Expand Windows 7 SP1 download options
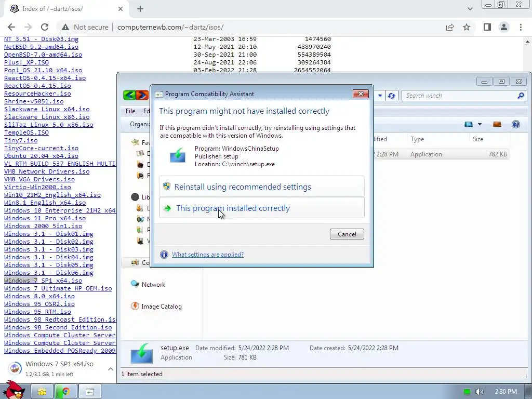Image resolution: width=532 pixels, height=399 pixels. [111, 369]
